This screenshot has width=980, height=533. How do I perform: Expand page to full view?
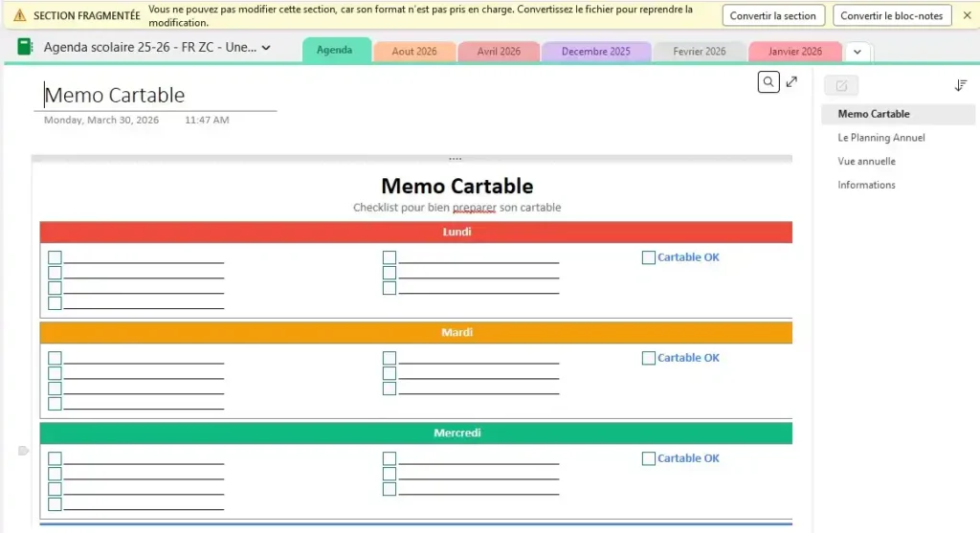pos(791,82)
